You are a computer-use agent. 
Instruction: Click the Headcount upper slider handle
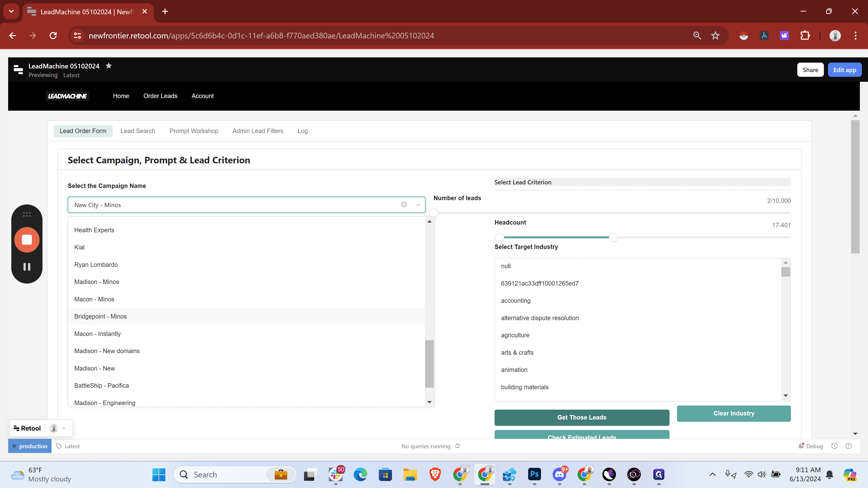[613, 237]
